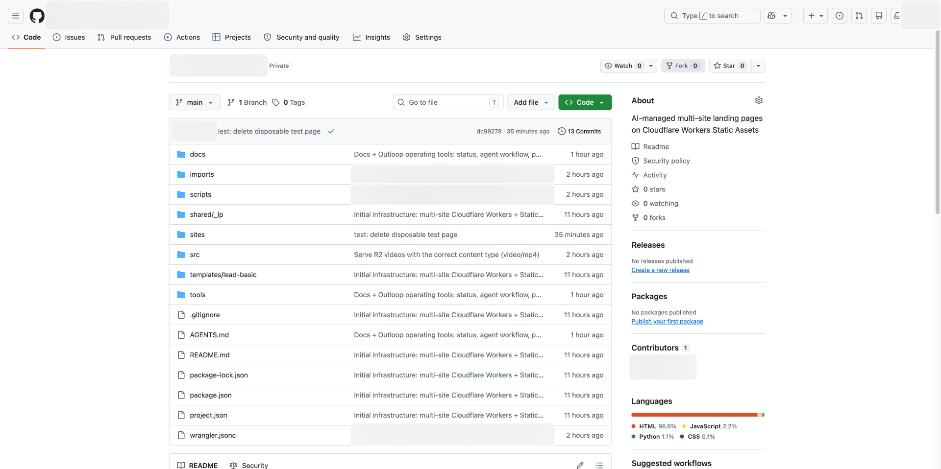Image resolution: width=941 pixels, height=469 pixels.
Task: Click the Go to file search field
Action: (448, 103)
